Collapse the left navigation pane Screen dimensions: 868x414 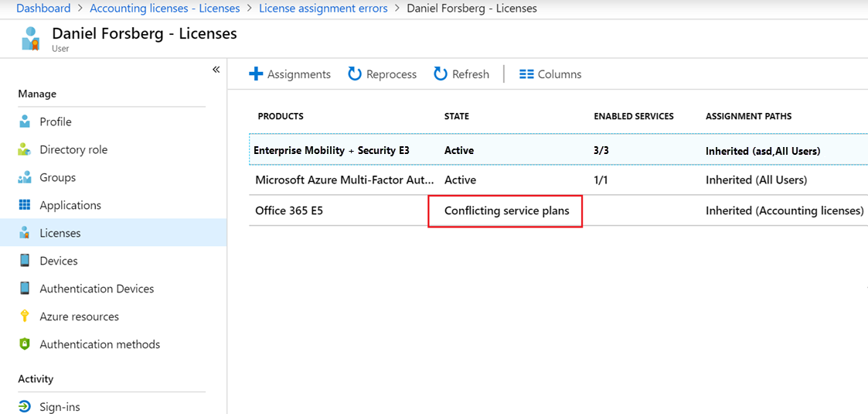click(216, 70)
